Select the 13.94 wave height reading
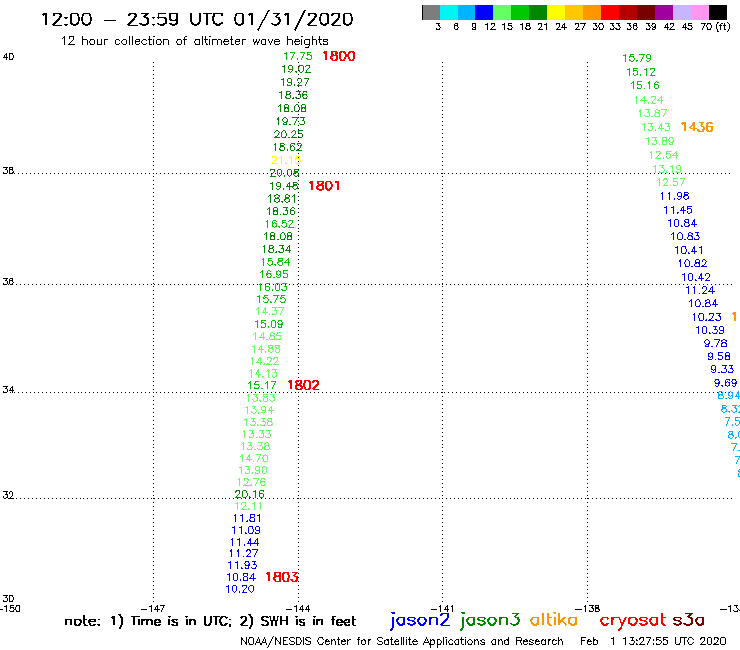The image size is (740, 650). [259, 410]
